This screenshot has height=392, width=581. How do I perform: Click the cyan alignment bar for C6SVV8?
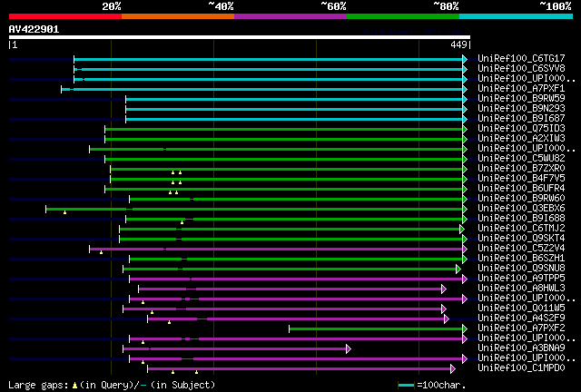[269, 69]
